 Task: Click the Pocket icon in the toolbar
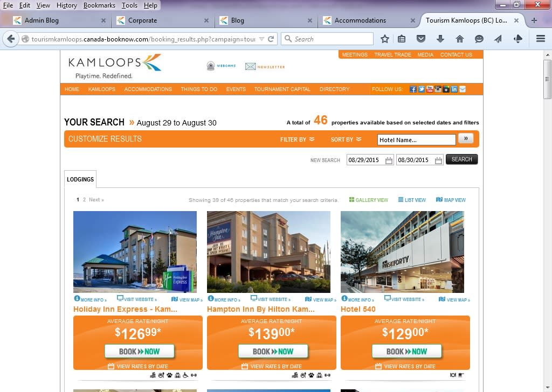(421, 39)
